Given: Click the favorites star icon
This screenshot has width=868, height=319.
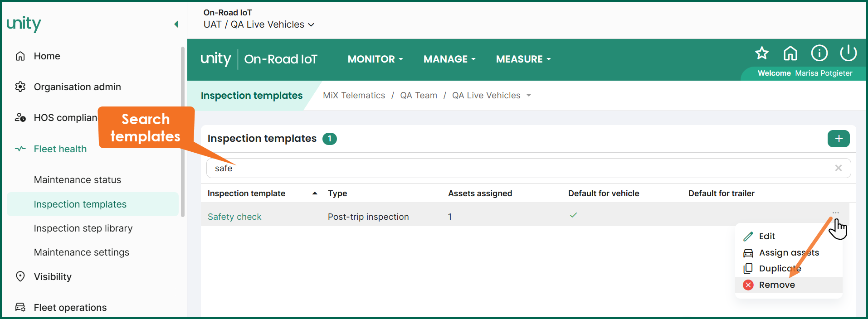Looking at the screenshot, I should 761,53.
